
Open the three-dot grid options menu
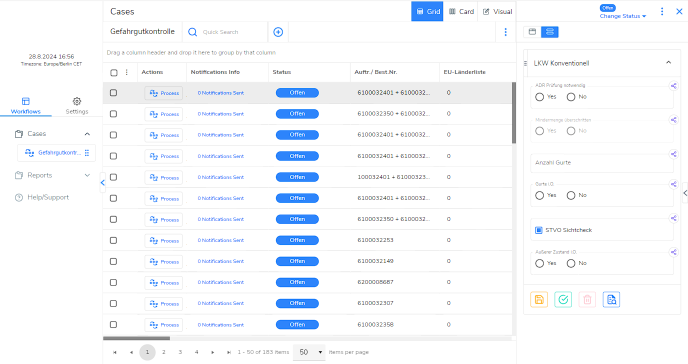(505, 32)
